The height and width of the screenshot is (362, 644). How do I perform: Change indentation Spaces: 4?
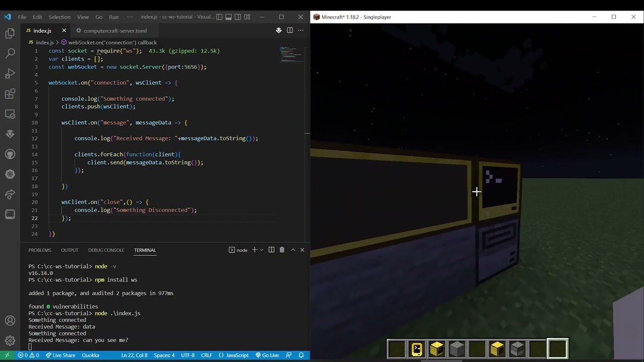click(164, 355)
